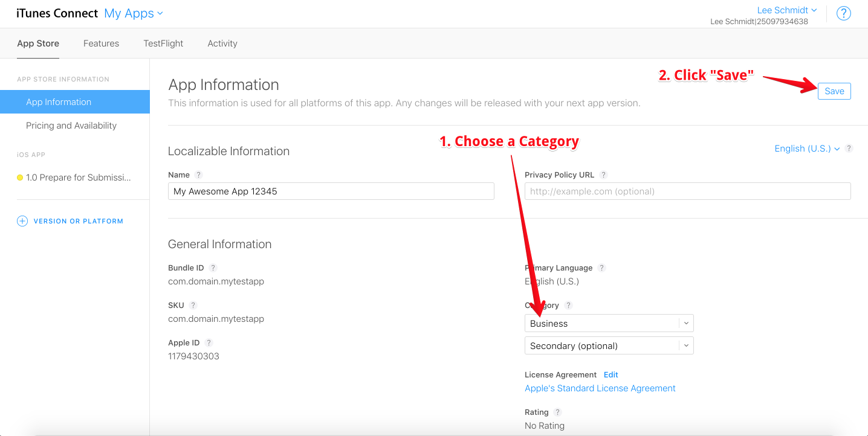Click the Localizable Information heading
The height and width of the screenshot is (436, 868).
click(228, 151)
